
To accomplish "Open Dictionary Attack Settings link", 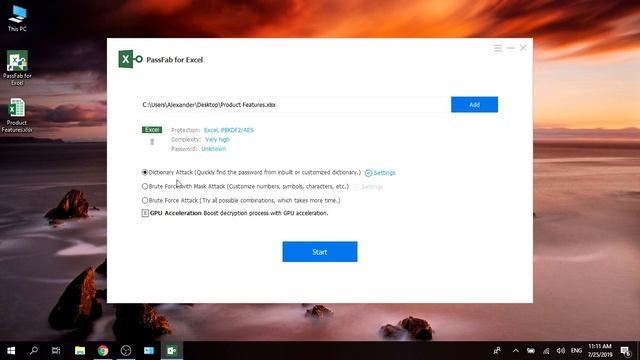I will click(380, 173).
